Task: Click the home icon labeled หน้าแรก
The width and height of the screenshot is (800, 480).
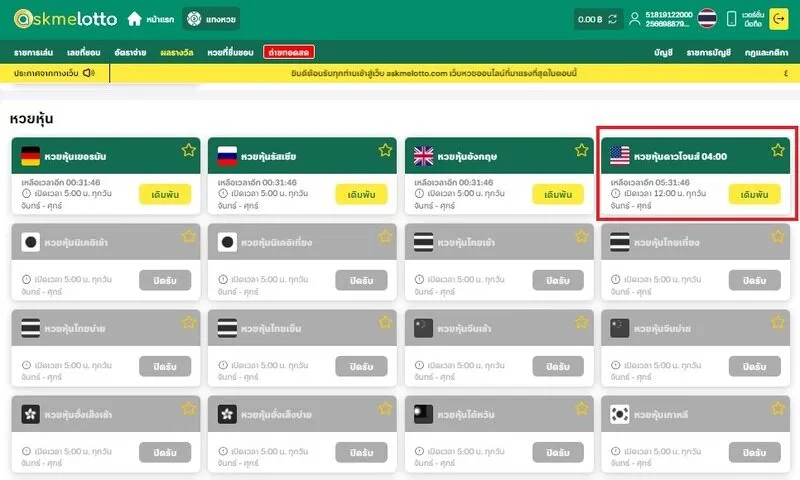Action: (x=135, y=19)
